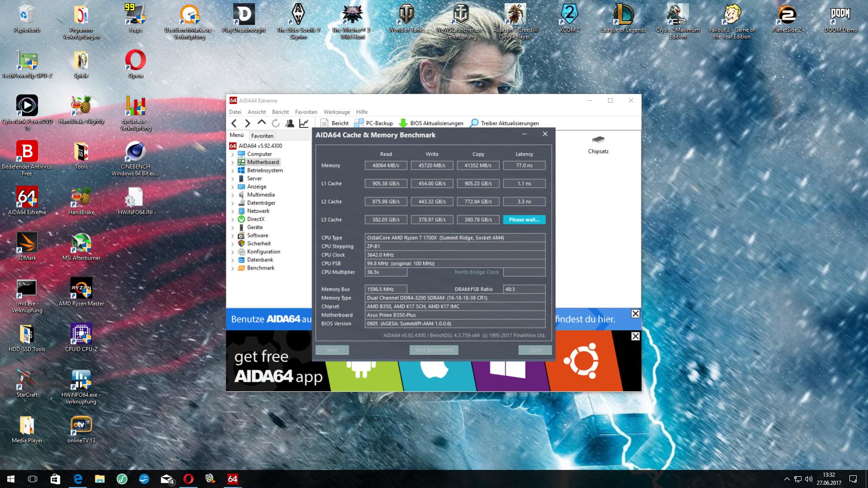Expand the Betriebssystem tree node

click(232, 171)
